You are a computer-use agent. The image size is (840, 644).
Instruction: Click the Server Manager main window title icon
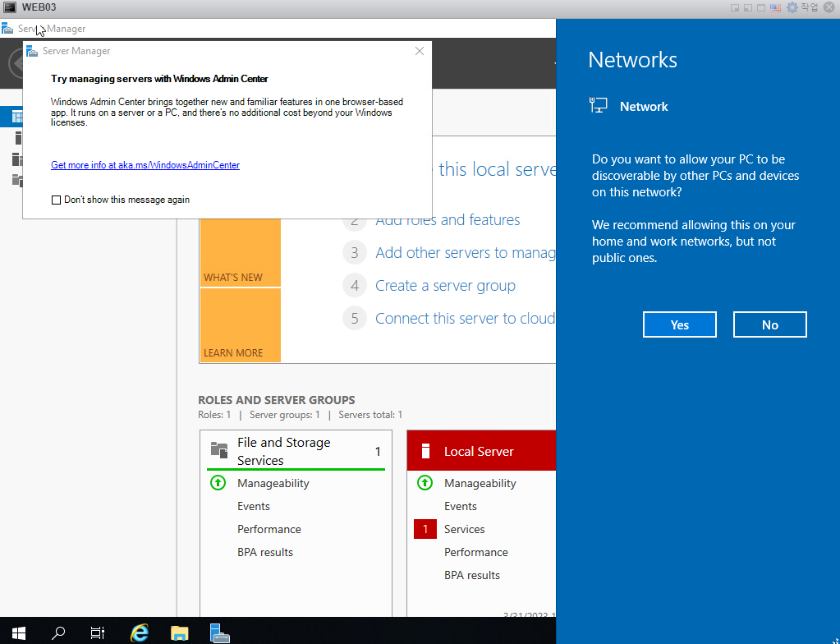[x=7, y=29]
